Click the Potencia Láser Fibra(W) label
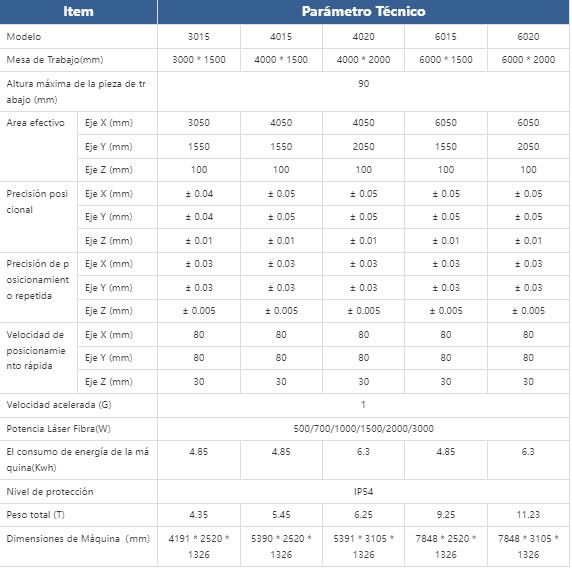The width and height of the screenshot is (572, 569). tap(58, 429)
